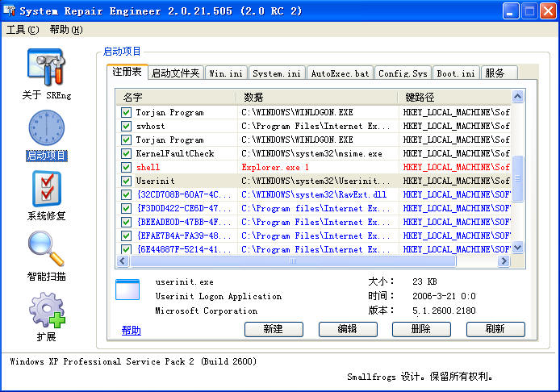
Task: Uncheck the {F3D0D422-CE6D-47... entry
Action: tap(126, 208)
